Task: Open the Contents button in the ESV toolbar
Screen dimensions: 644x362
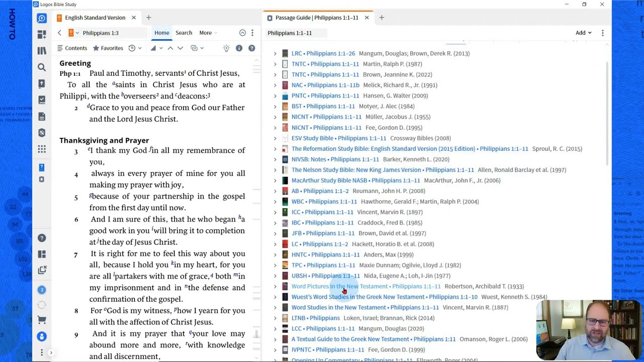Action: pos(72,48)
